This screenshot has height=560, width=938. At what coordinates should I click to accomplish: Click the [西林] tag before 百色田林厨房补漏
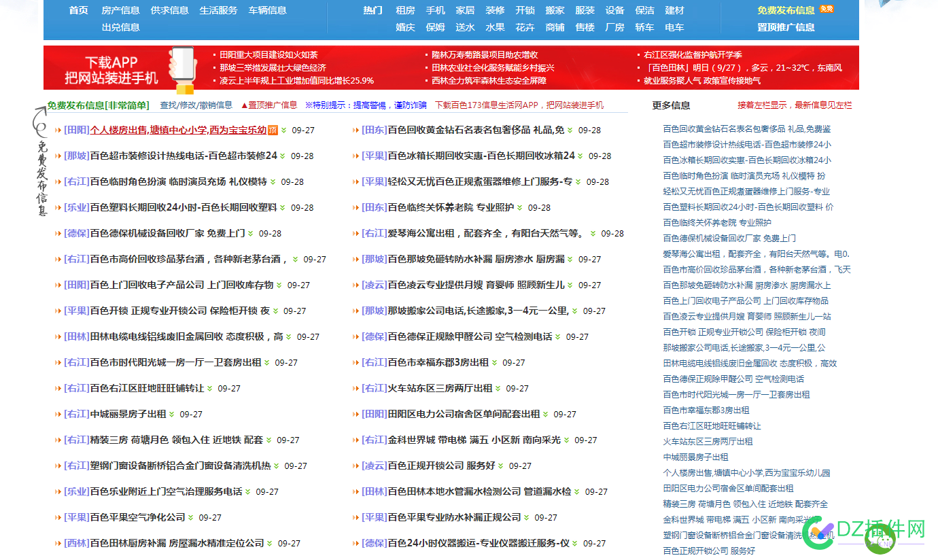(77, 543)
